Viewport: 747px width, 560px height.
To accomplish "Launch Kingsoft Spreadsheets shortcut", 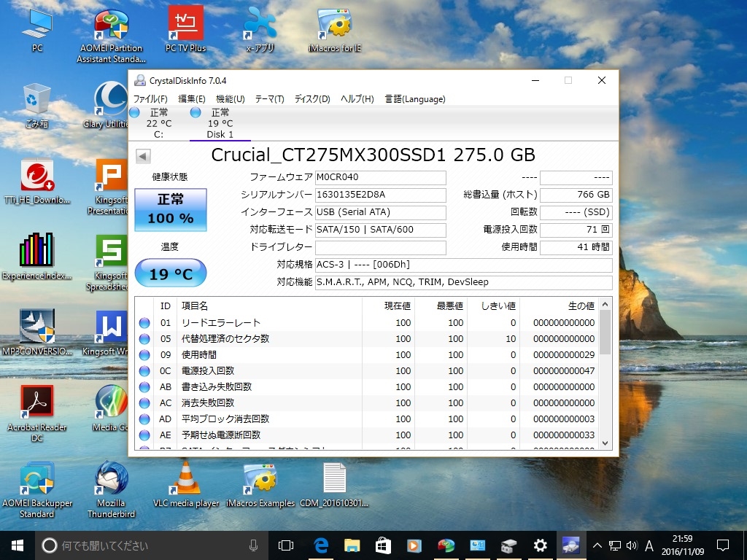I will (x=108, y=262).
